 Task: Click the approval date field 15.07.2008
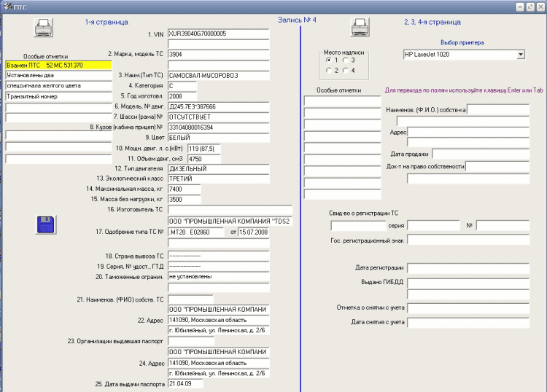(254, 232)
